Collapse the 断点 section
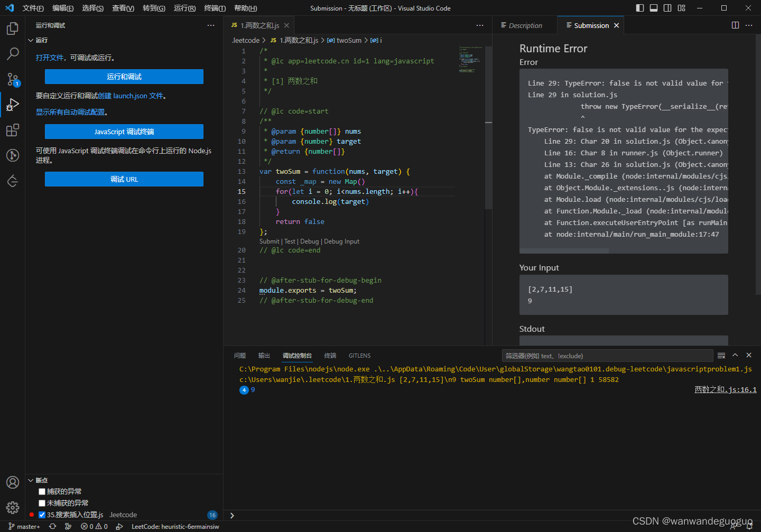The width and height of the screenshot is (761, 532). [31, 480]
